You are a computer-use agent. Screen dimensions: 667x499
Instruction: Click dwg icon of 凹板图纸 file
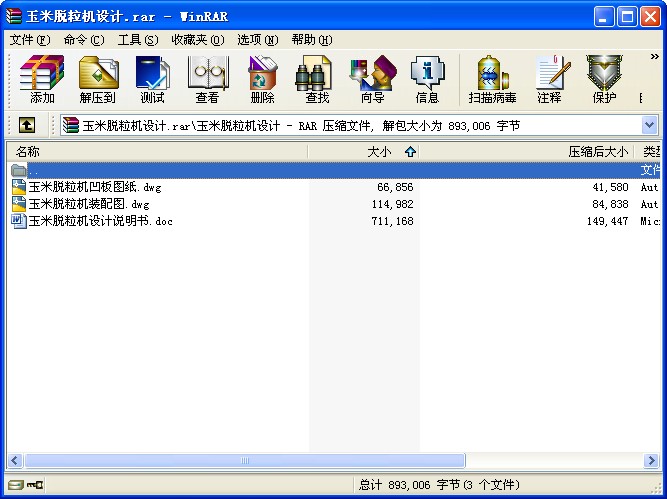click(19, 187)
